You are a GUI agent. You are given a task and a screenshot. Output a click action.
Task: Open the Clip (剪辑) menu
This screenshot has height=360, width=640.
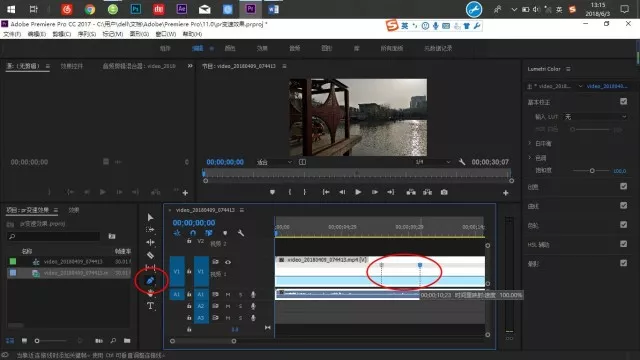tap(62, 34)
